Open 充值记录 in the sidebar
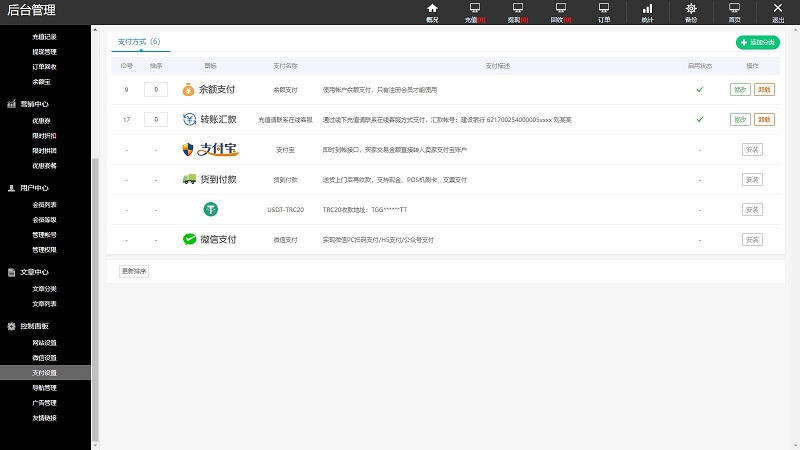 click(x=44, y=37)
